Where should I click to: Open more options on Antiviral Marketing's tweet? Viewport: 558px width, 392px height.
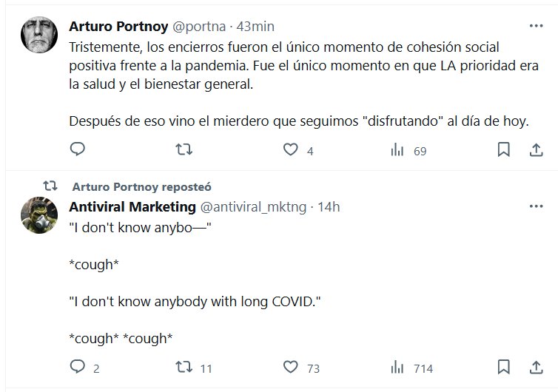[536, 205]
